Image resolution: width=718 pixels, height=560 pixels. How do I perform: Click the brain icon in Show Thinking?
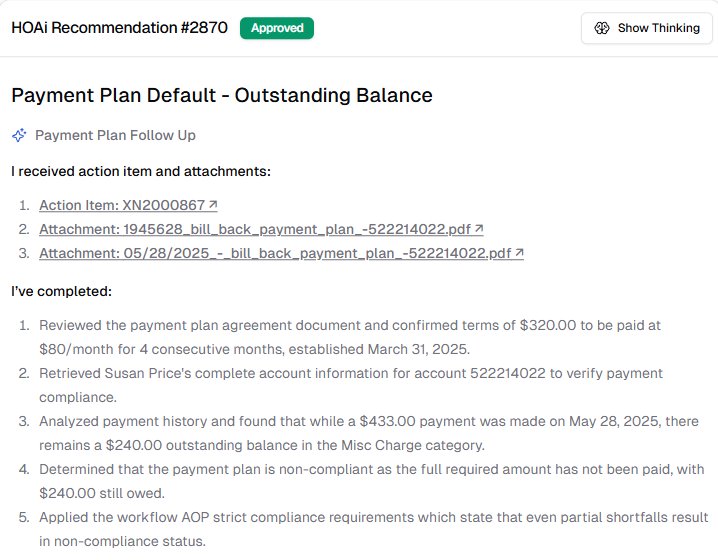coord(602,28)
